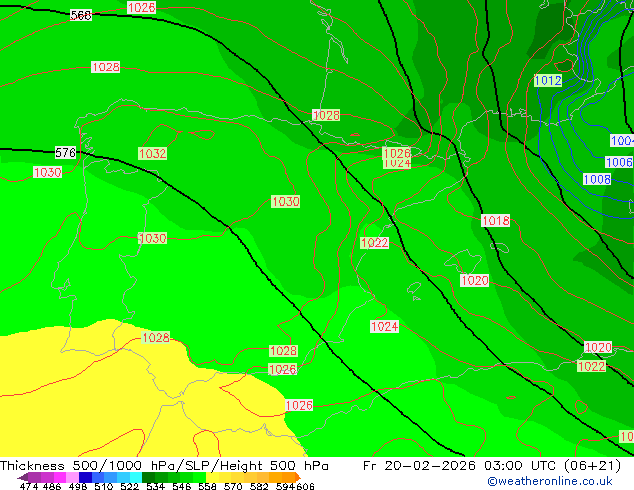Image resolution: width=634 pixels, height=490 pixels.
Task: Click the black 568 height contour label
Action: tap(81, 15)
